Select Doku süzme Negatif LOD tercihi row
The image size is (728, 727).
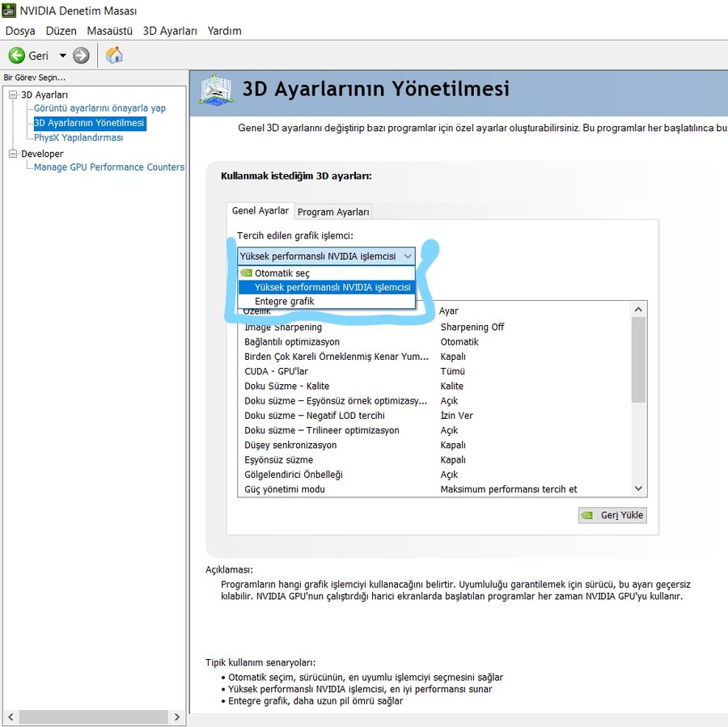tap(434, 416)
